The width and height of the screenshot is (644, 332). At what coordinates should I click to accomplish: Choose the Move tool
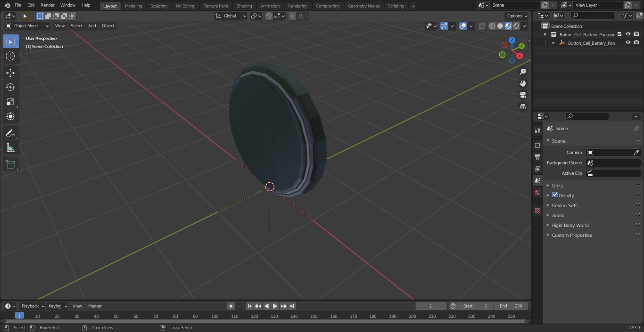pos(10,73)
